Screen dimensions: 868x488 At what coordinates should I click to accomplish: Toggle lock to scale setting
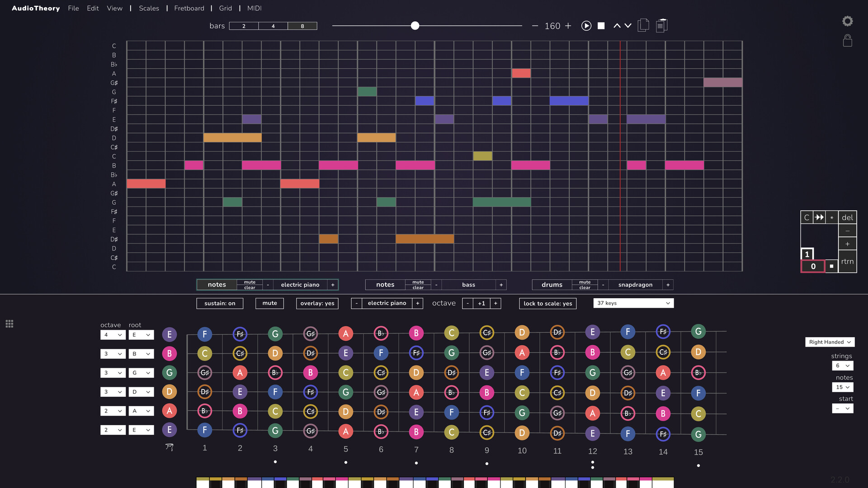(547, 303)
